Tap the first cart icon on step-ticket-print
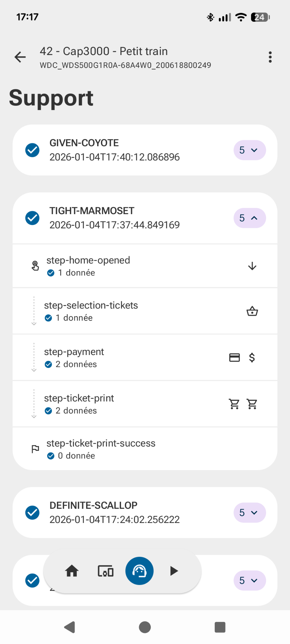 click(x=234, y=404)
